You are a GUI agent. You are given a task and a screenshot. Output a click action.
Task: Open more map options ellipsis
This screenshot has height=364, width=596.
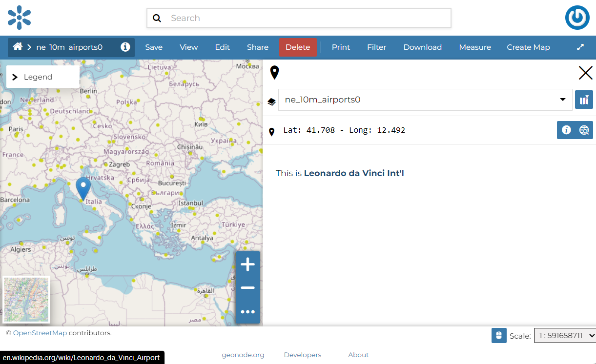coord(247,312)
